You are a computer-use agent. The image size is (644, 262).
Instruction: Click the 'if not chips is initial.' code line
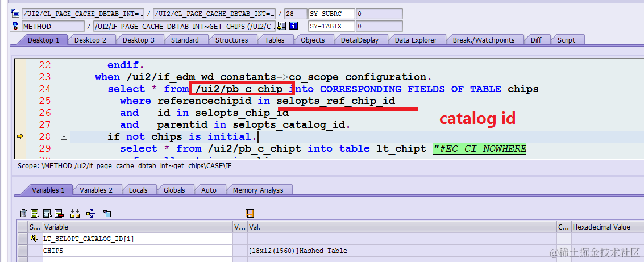pos(182,137)
